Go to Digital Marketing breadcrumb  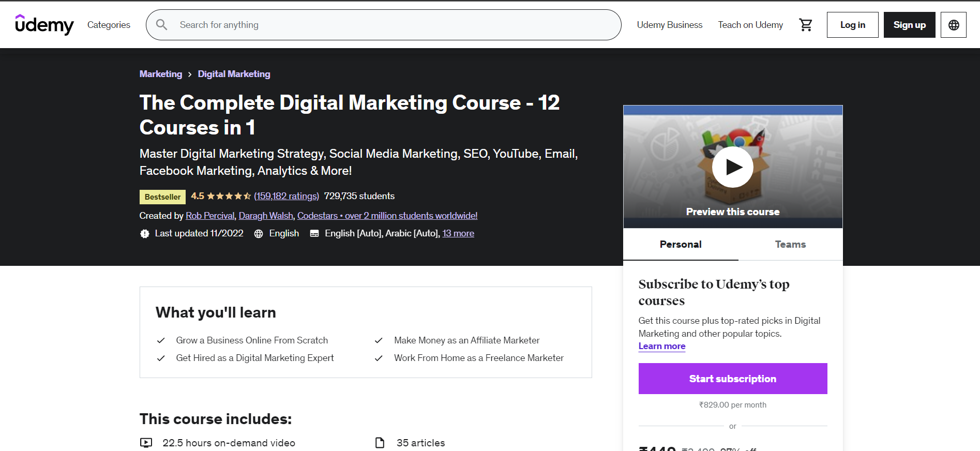click(x=234, y=74)
